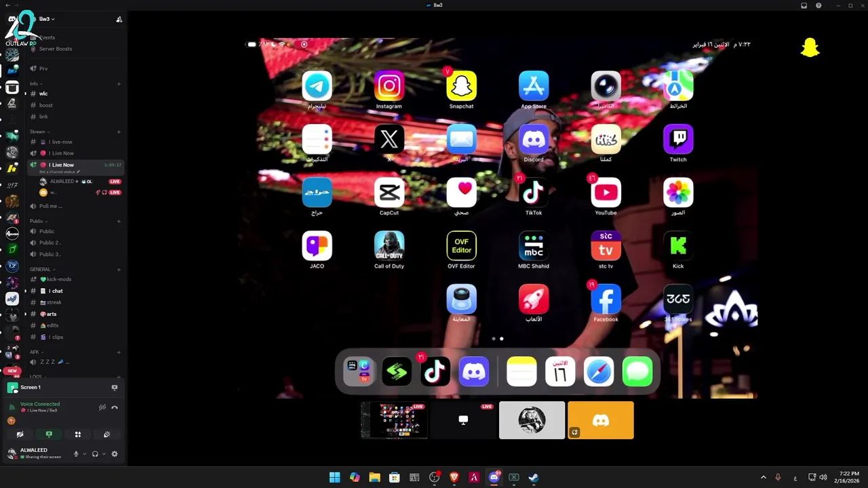The width and height of the screenshot is (868, 488).
Task: Toggle noise suppression next to Voice Connected
Action: 102,407
